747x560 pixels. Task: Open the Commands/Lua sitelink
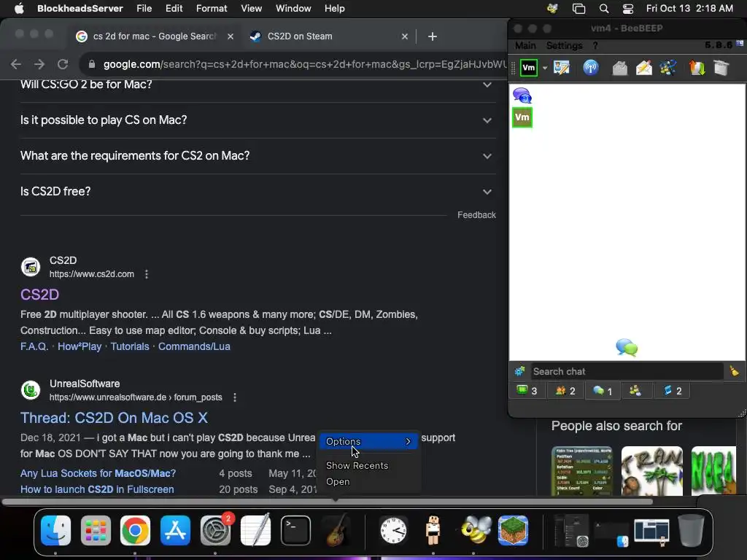(x=194, y=346)
